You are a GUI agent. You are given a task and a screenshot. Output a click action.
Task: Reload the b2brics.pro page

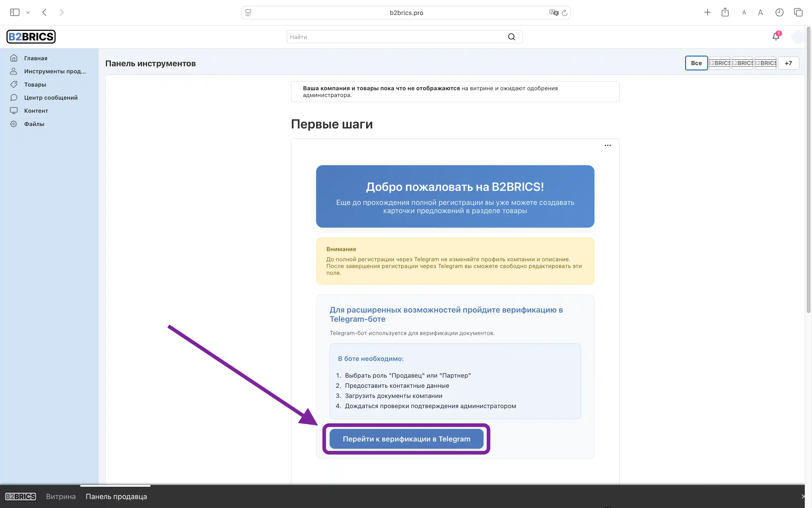(564, 13)
